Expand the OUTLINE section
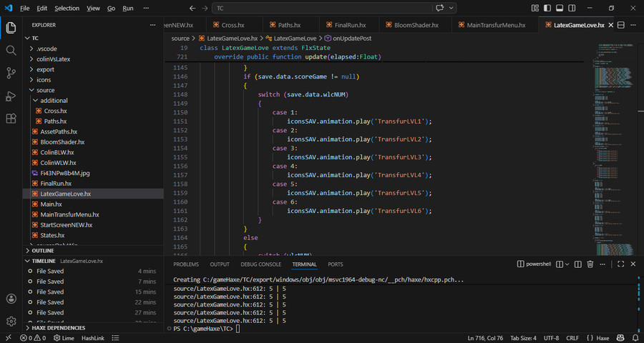The width and height of the screenshot is (644, 343). (x=43, y=251)
